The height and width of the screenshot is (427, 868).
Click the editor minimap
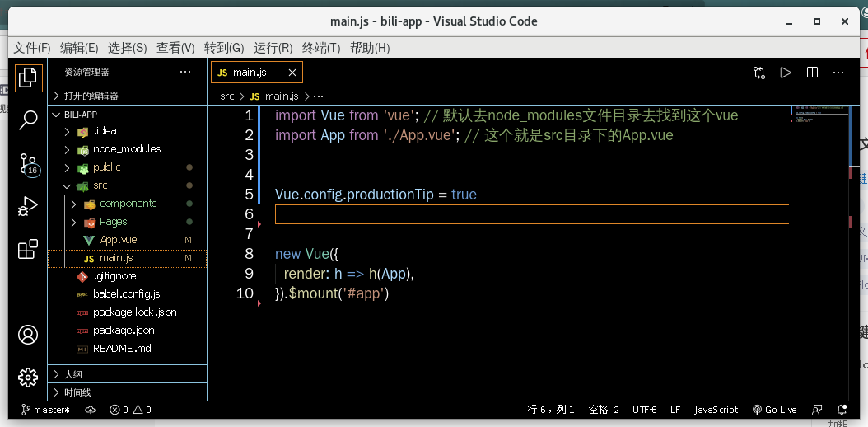819,114
